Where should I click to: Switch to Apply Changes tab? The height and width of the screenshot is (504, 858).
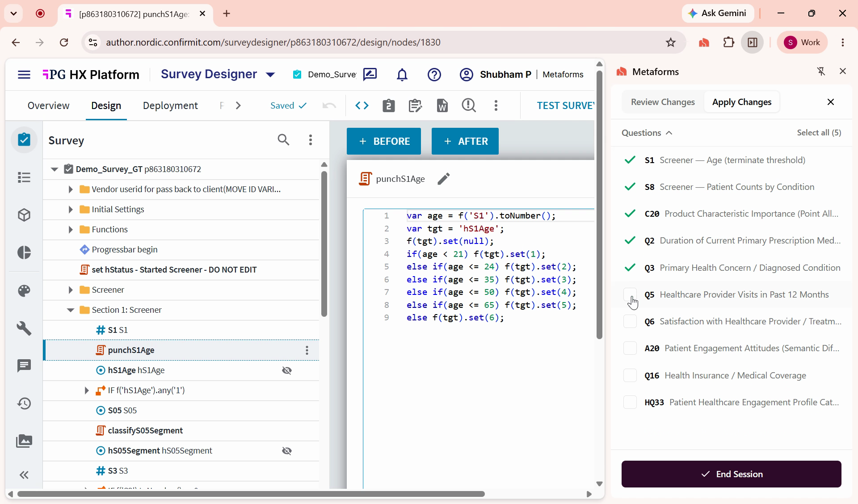pos(742,102)
